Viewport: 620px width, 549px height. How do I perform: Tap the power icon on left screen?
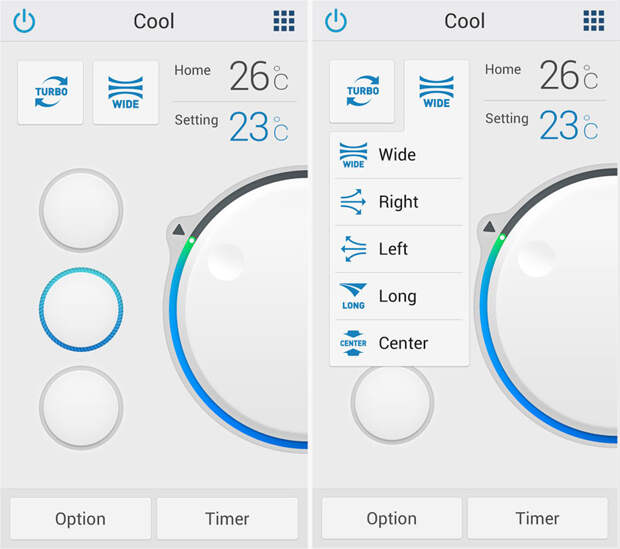[25, 21]
